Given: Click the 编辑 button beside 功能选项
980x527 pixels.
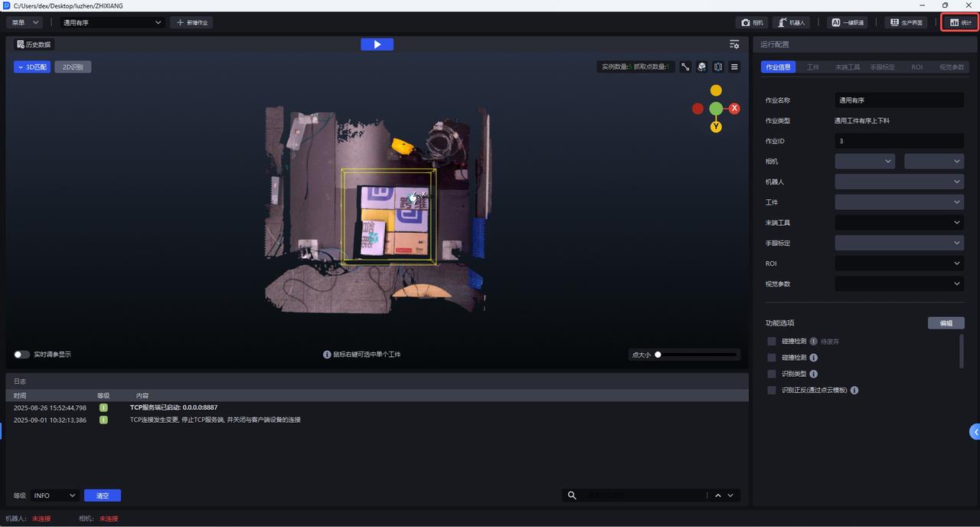Looking at the screenshot, I should click(946, 323).
